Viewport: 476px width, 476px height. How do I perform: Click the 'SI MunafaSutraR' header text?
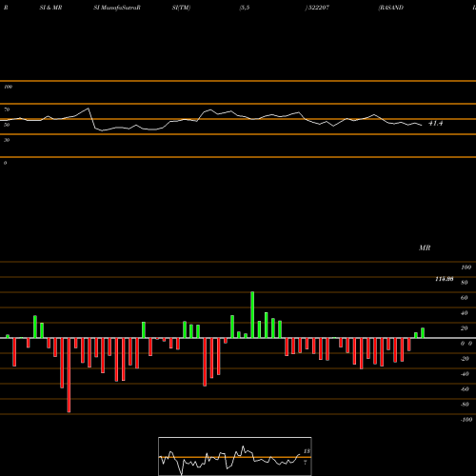pos(117,8)
